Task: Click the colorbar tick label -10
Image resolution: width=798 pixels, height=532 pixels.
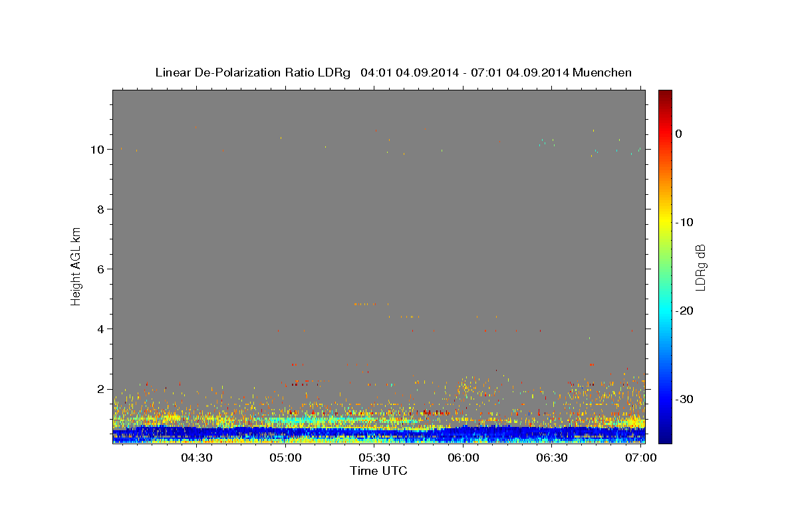Action: pyautogui.click(x=684, y=222)
